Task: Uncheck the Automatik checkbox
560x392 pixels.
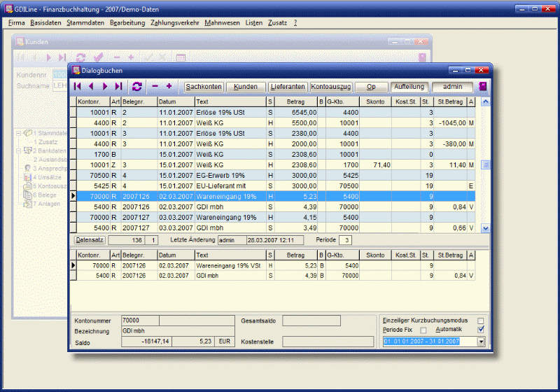Action: click(x=480, y=330)
